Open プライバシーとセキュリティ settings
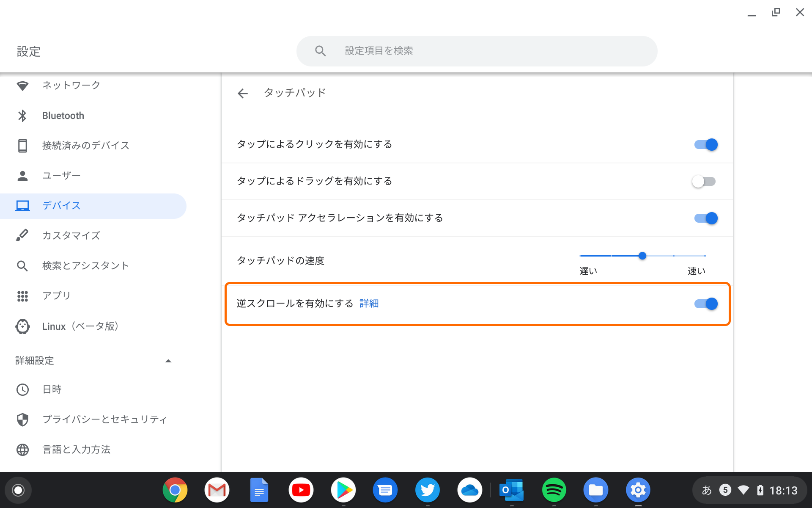 104,419
